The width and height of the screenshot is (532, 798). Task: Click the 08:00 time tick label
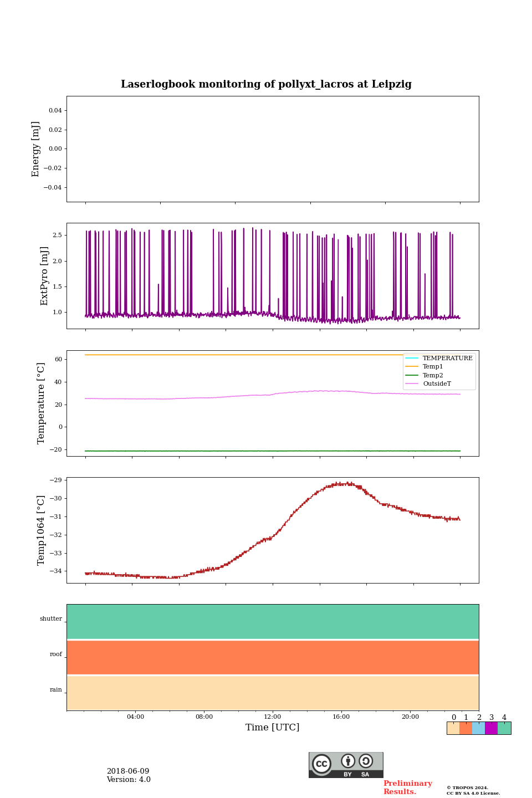(x=204, y=717)
